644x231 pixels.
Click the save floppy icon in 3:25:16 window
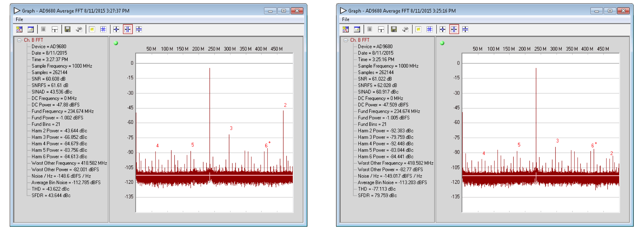(x=394, y=29)
